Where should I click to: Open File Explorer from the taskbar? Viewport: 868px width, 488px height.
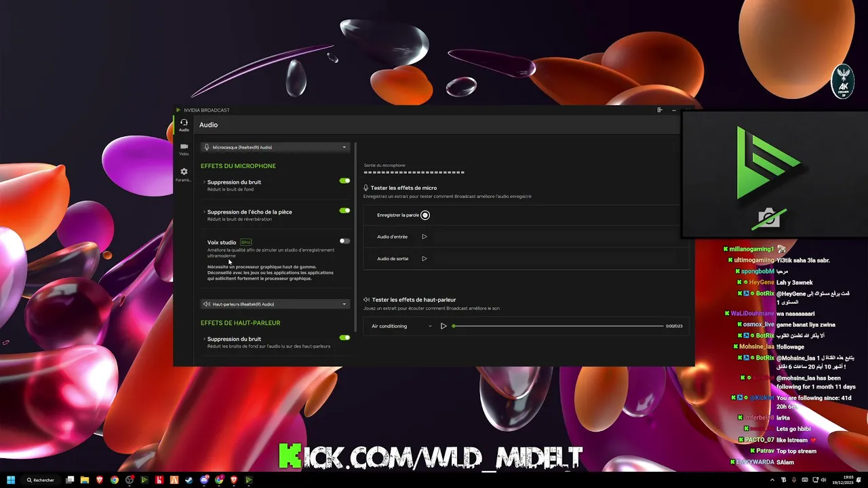[x=85, y=480]
